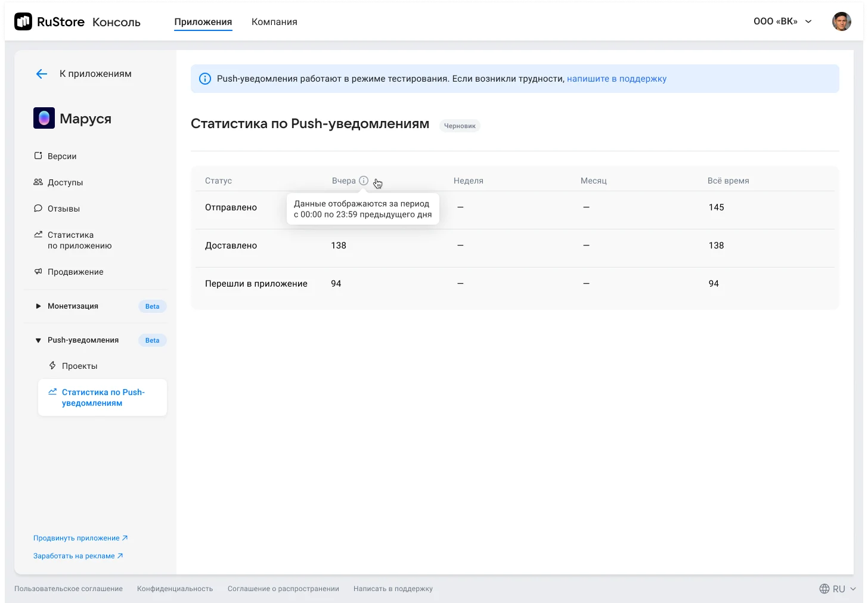Click the Доставлено row label
Screen dimensions: 868x603
click(x=231, y=245)
